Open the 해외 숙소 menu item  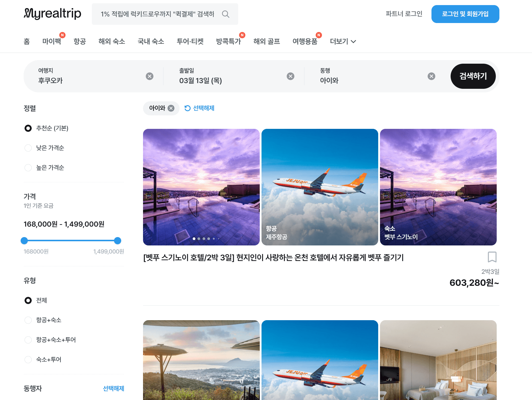click(112, 41)
